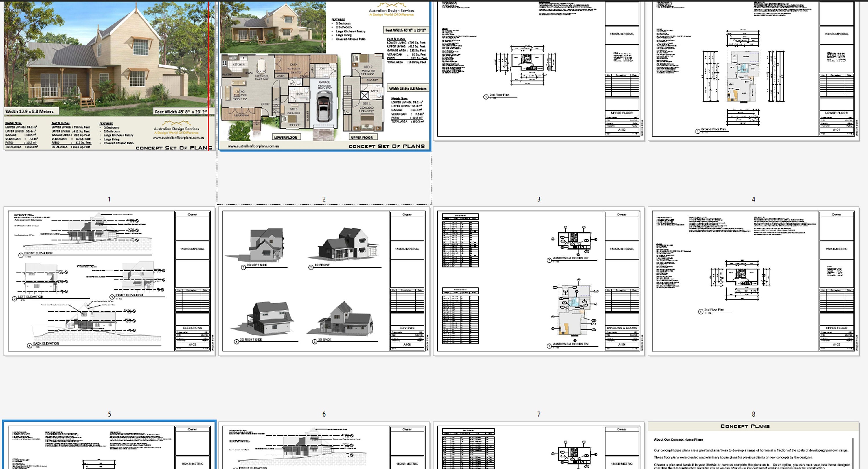Select page 1 thumbnail with house exterior rendering
Image resolution: width=868 pixels, height=469 pixels.
point(109,76)
